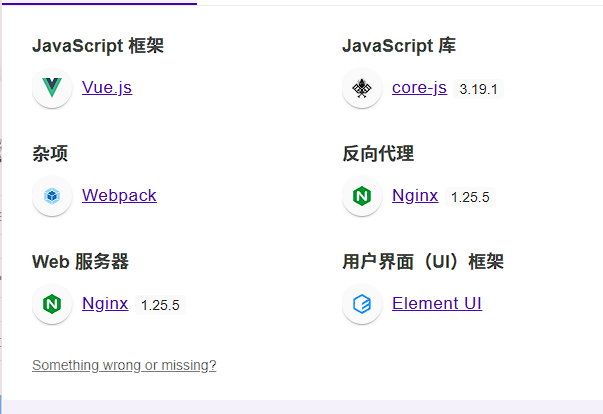The height and width of the screenshot is (414, 603).
Task: Select the 反向代理 category heading
Action: pyautogui.click(x=377, y=154)
